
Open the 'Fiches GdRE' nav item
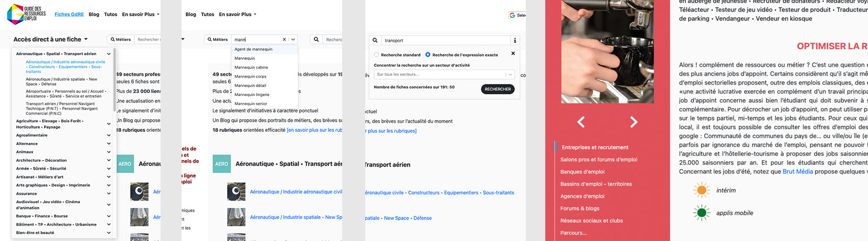(69, 14)
